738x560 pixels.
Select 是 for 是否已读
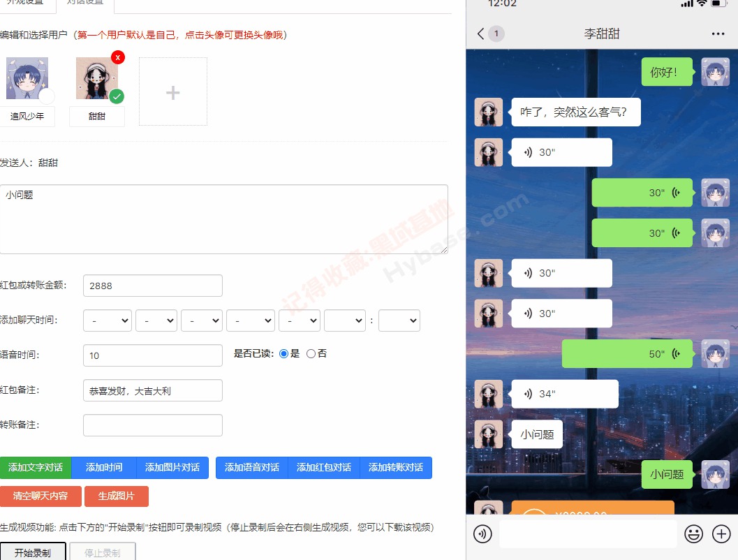283,354
